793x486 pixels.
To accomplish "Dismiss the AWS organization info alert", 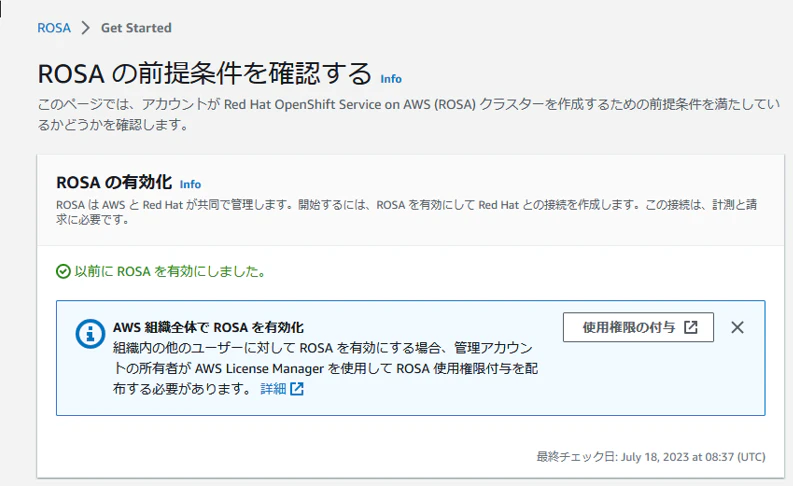I will (x=737, y=327).
